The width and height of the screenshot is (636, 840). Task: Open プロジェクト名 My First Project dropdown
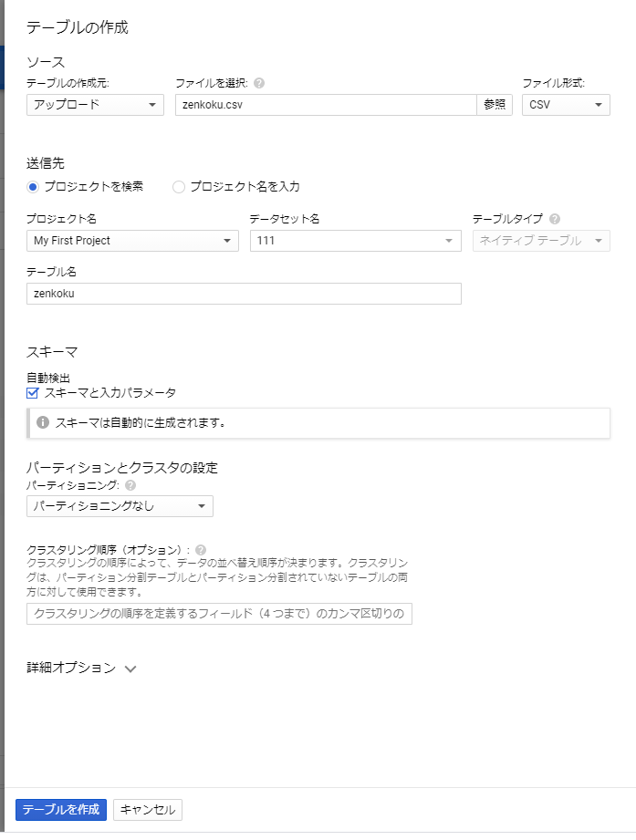point(132,241)
